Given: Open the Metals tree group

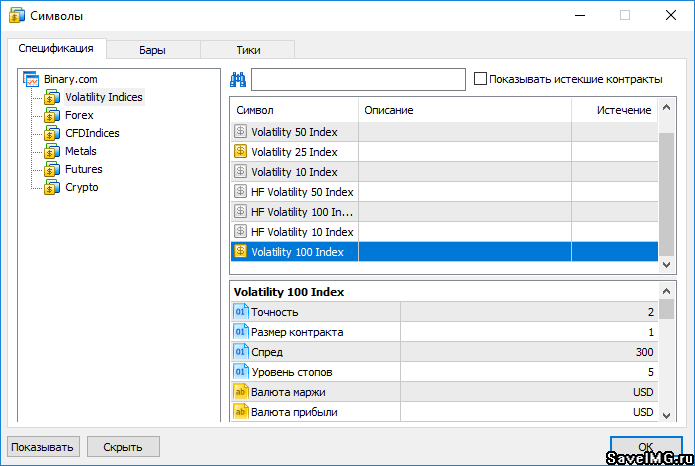Looking at the screenshot, I should [80, 152].
